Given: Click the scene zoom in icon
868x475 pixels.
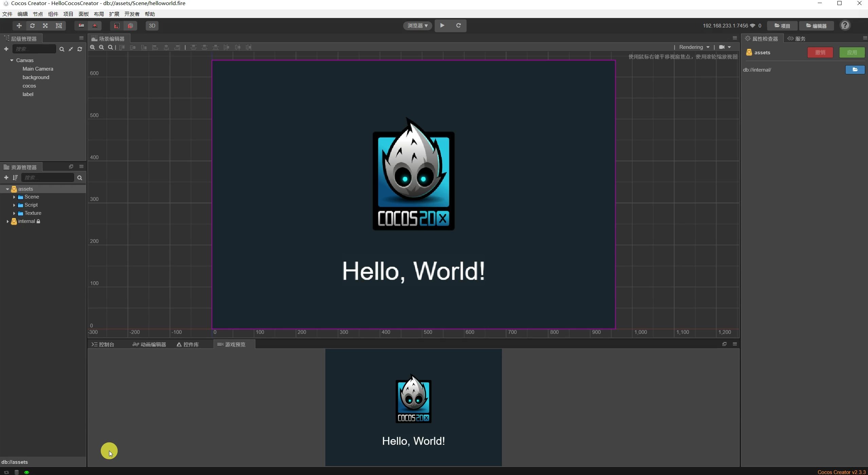Looking at the screenshot, I should click(92, 47).
